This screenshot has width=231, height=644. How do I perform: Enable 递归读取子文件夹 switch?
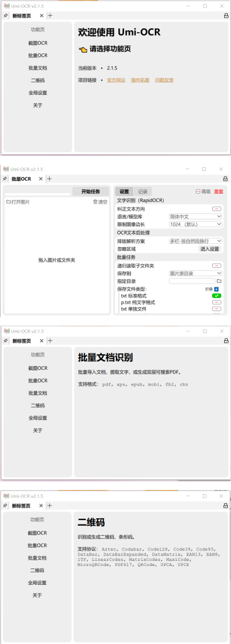click(217, 266)
